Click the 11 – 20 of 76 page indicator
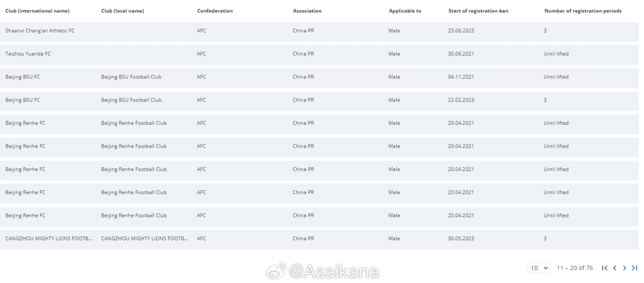The width and height of the screenshot is (644, 283). click(x=575, y=268)
